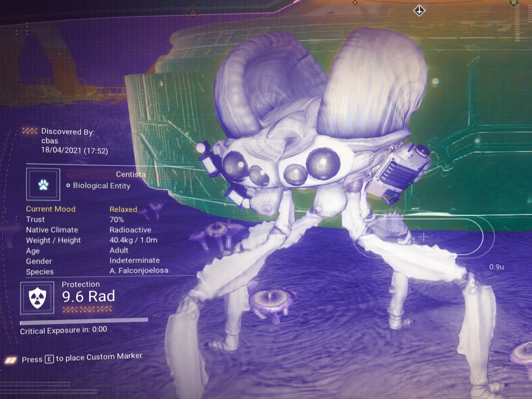The height and width of the screenshot is (399, 532).
Task: Click the 'Protection' heading
Action: [81, 284]
